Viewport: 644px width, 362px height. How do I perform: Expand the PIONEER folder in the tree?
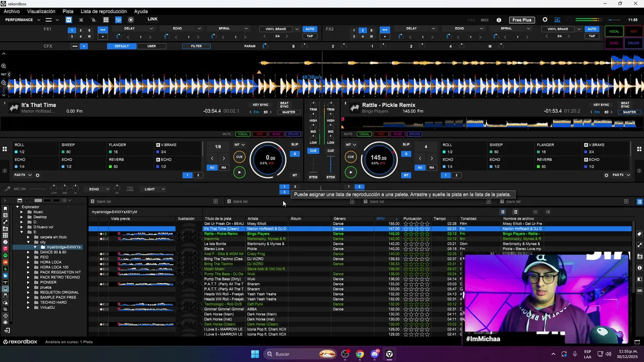(29, 283)
